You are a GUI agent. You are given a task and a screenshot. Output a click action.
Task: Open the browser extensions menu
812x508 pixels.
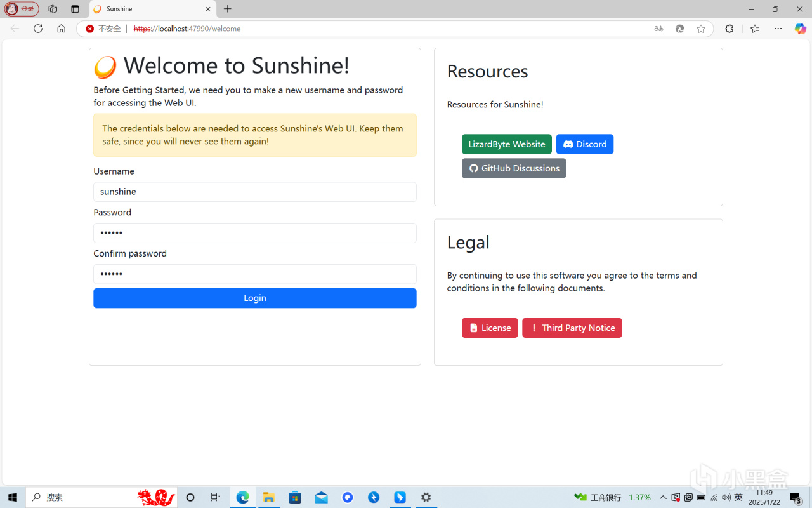pyautogui.click(x=730, y=29)
